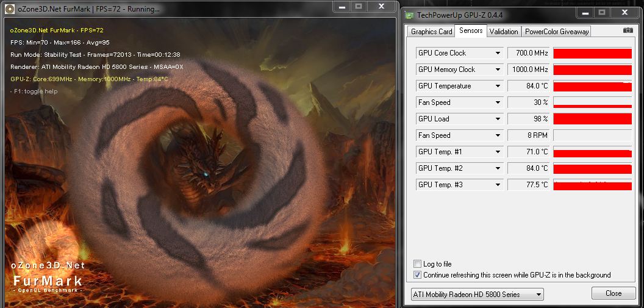Open the ATI Mobility Radeon device selector
The width and height of the screenshot is (644, 308).
coord(477,295)
